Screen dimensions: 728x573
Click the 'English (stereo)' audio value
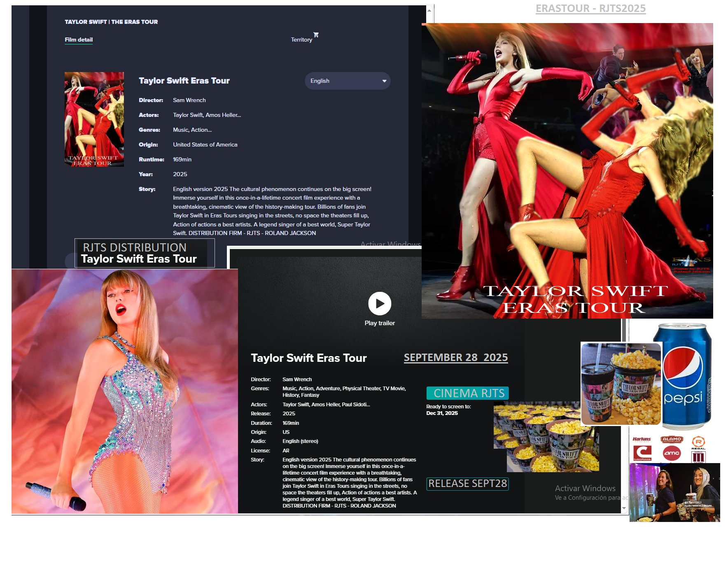[300, 441]
